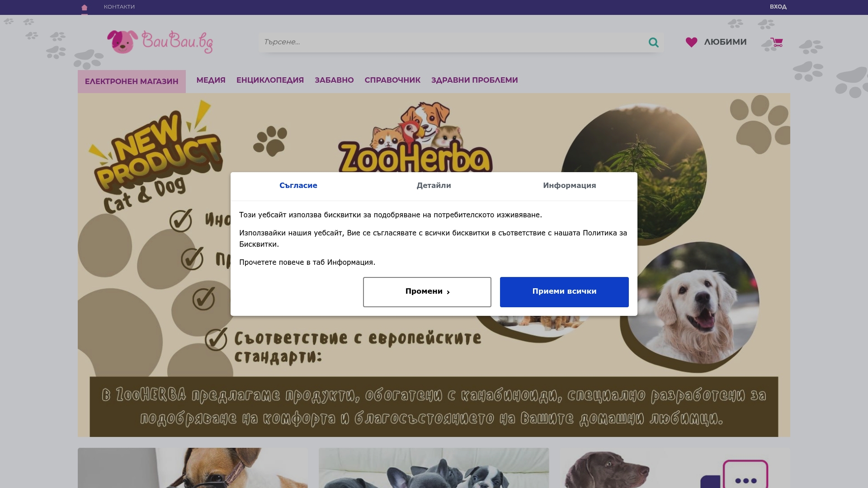Image resolution: width=868 pixels, height=488 pixels.
Task: Click the Приеми всички button
Action: coord(564,292)
